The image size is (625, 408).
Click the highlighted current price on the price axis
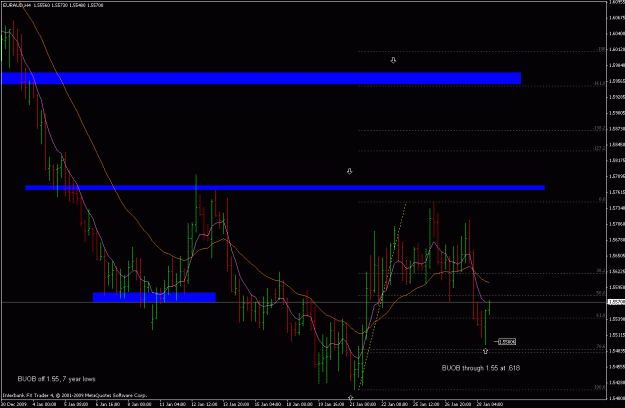pyautogui.click(x=617, y=302)
